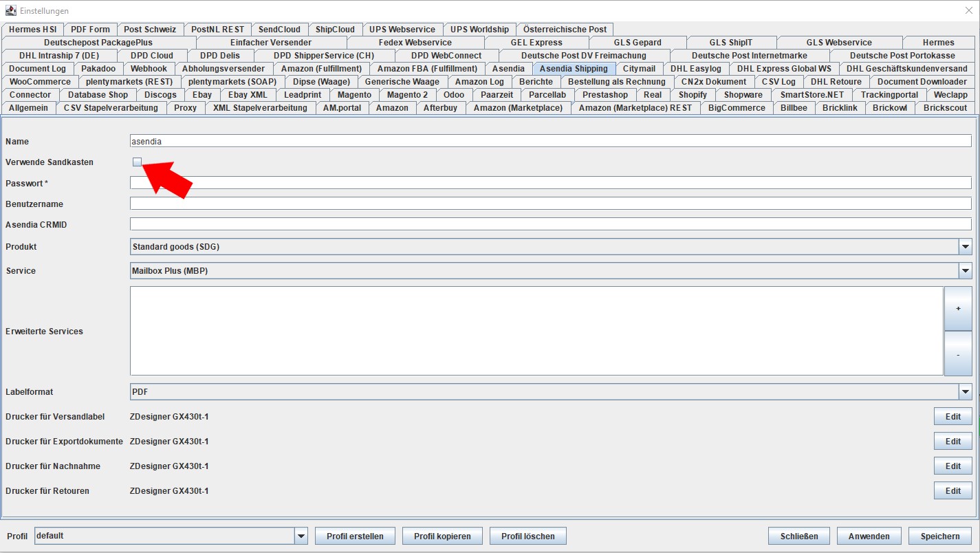Switch to the Webhook tab
Image resolution: width=980 pixels, height=553 pixels.
point(149,69)
